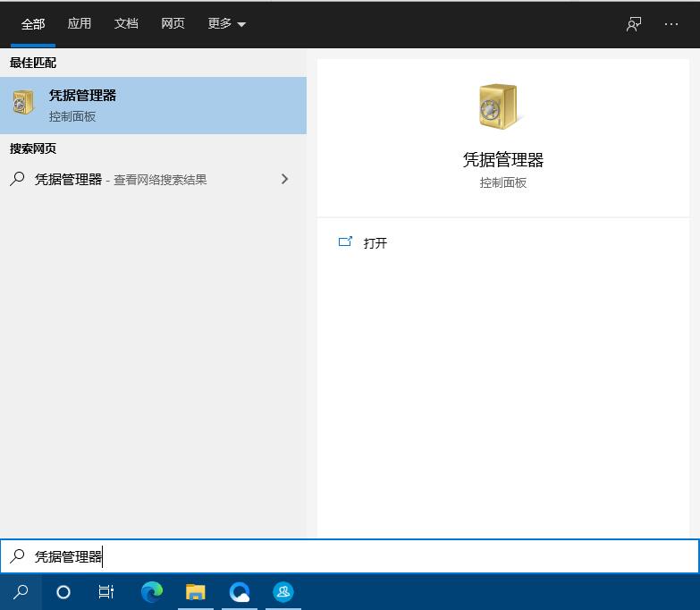Select the 全部 tab

pos(33,24)
